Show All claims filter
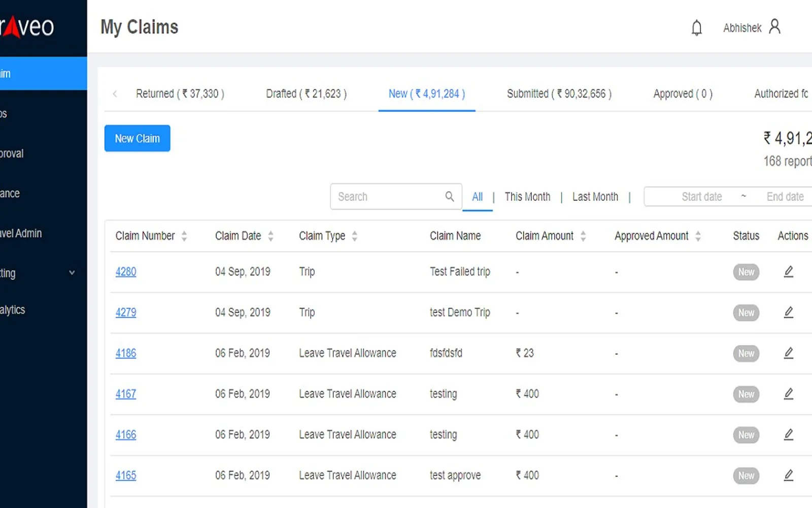The width and height of the screenshot is (812, 508). (x=478, y=197)
